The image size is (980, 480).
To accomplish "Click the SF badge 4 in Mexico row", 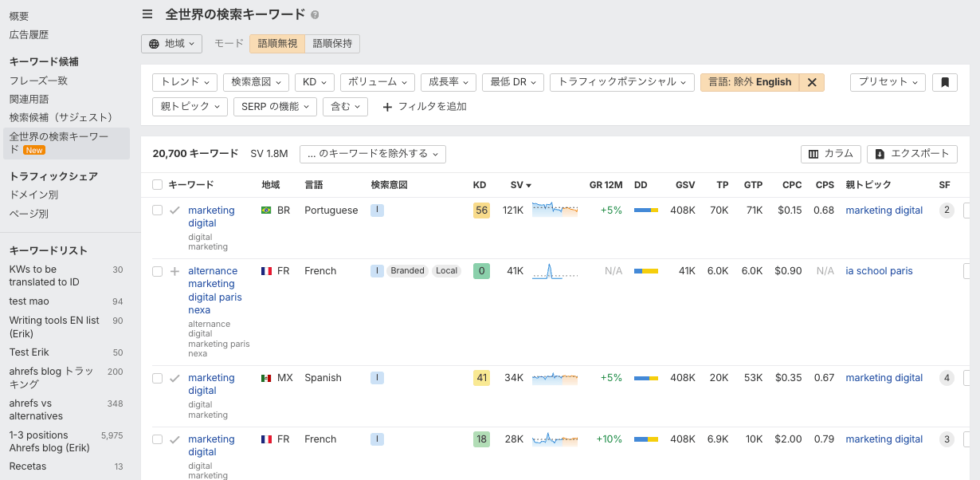I will click(x=947, y=378).
